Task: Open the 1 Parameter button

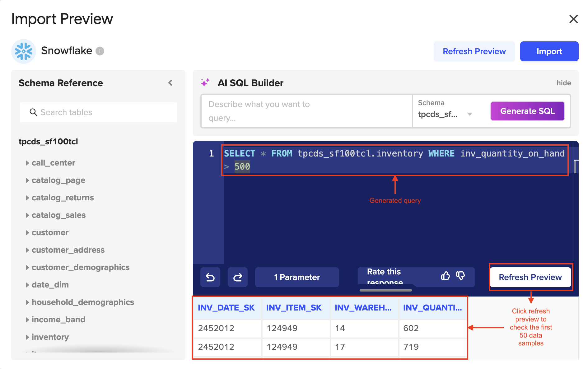Action: click(297, 277)
